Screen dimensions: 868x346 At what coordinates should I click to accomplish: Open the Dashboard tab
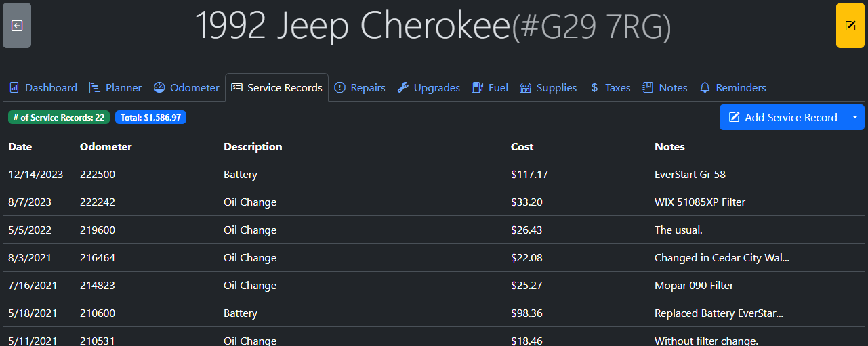pos(43,88)
